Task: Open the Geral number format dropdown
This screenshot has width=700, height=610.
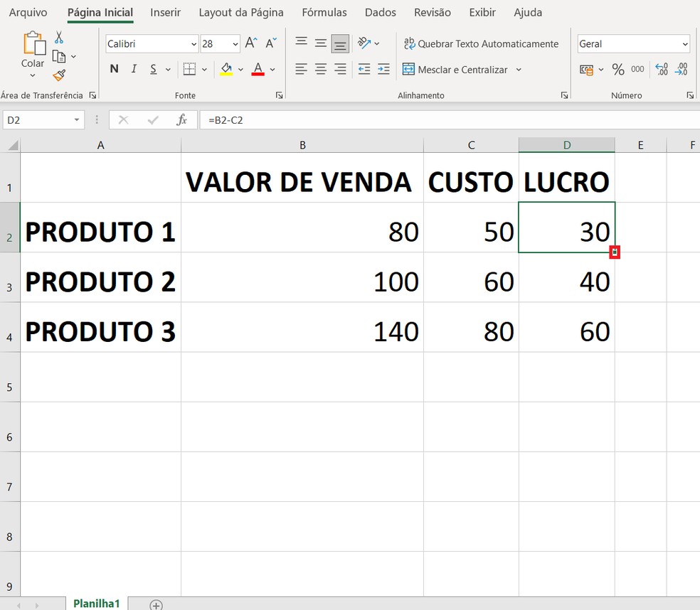Action: pos(685,43)
